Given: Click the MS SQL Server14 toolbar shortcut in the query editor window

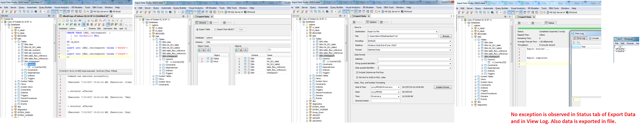Looking at the screenshot, I should coord(99,12).
